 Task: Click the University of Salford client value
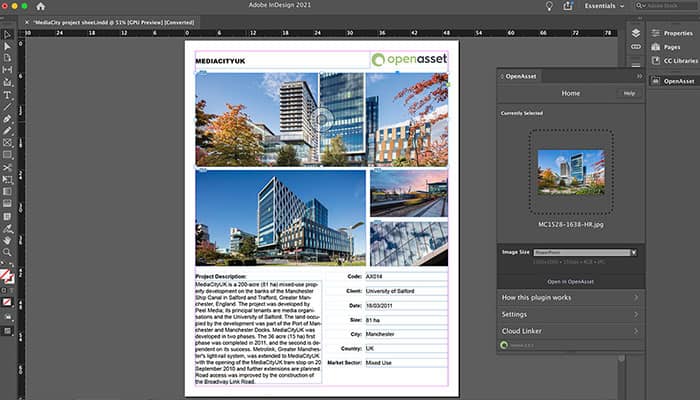(390, 291)
